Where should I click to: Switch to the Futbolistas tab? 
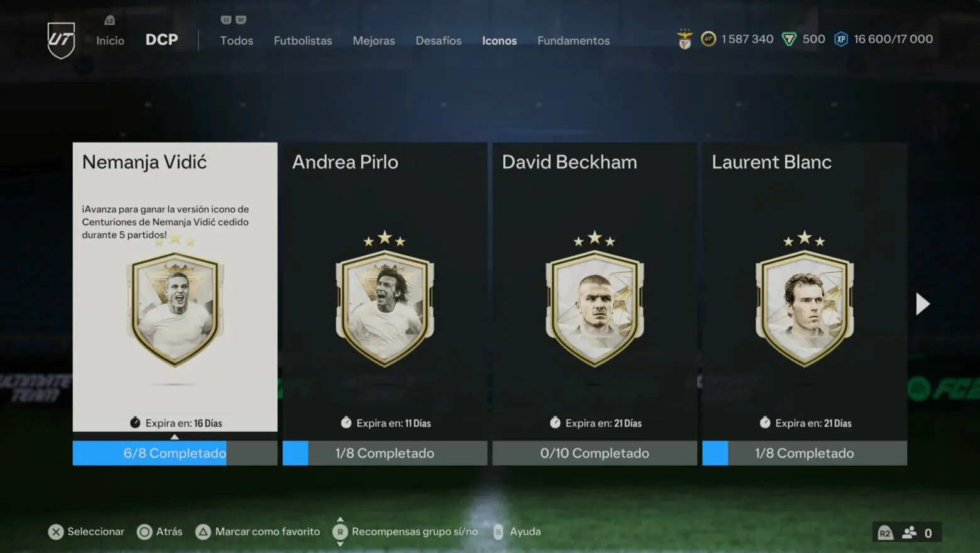click(303, 41)
